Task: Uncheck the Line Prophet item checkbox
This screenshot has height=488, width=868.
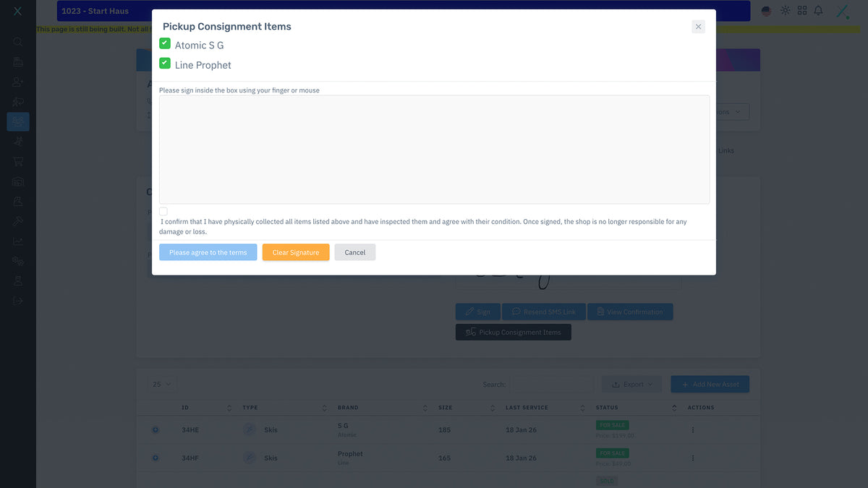Action: (165, 64)
